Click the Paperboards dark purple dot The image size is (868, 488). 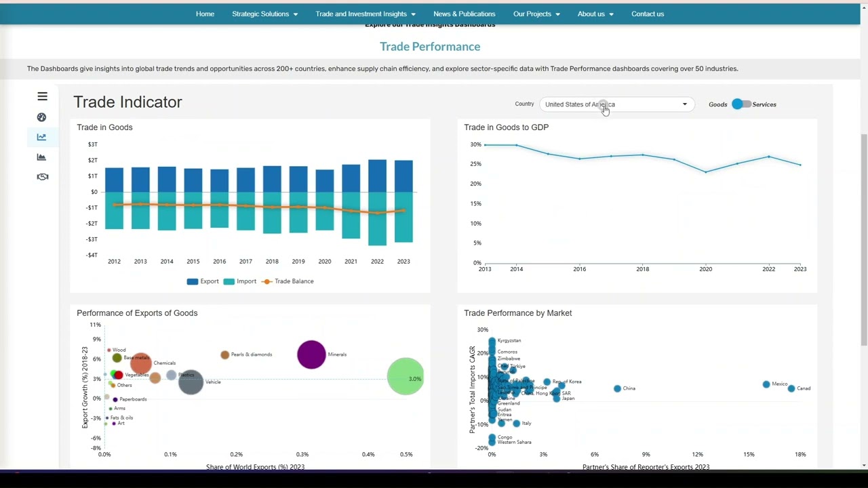(115, 399)
